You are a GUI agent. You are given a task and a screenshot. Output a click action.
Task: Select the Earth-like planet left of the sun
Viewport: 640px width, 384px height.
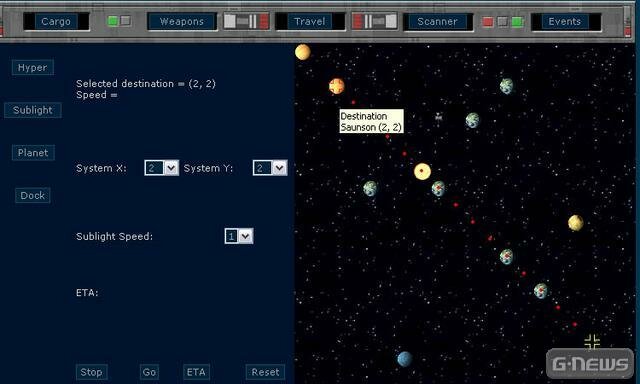click(x=370, y=189)
